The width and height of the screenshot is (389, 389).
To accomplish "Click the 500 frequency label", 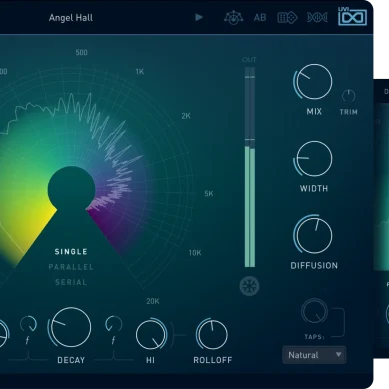I will click(82, 52).
